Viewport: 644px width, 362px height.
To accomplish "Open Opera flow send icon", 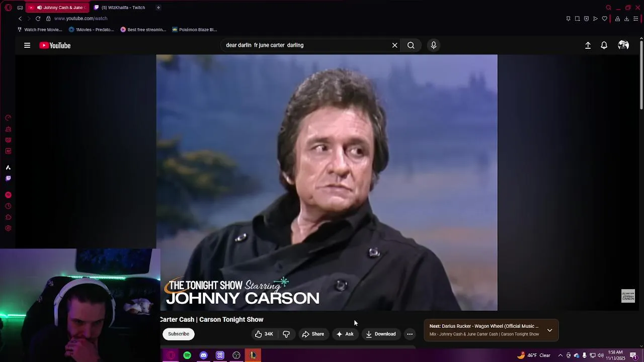I will 595,19.
